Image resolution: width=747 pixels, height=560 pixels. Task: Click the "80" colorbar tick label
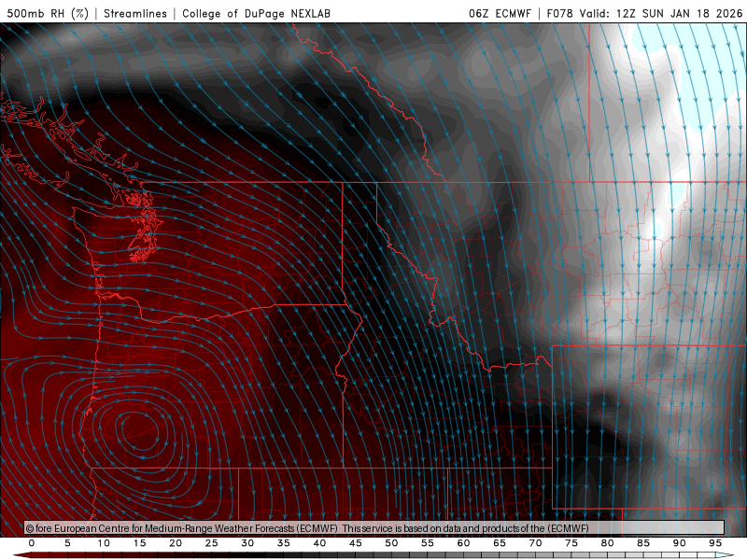click(x=608, y=543)
